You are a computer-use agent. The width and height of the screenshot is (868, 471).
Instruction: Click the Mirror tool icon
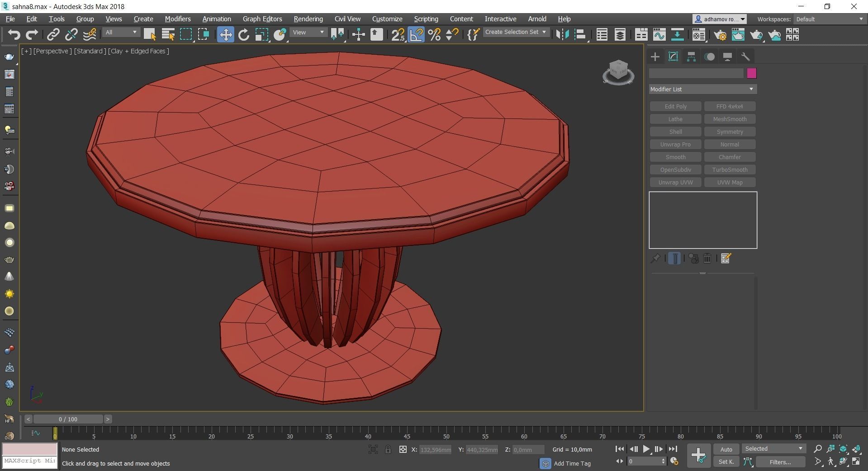coord(562,35)
